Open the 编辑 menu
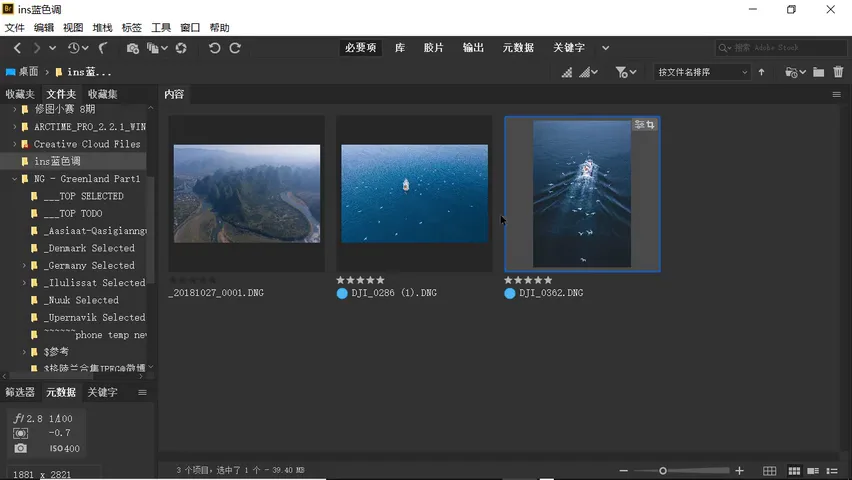852x480 pixels. [44, 28]
